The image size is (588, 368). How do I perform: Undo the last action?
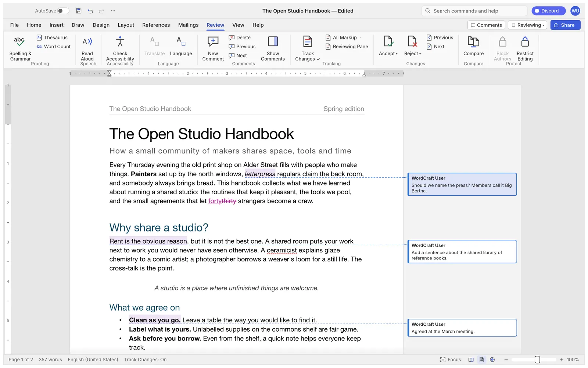tap(90, 11)
